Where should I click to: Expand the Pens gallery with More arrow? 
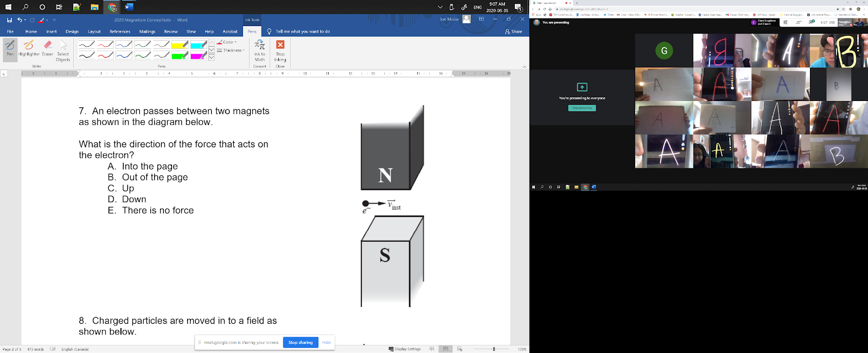tap(212, 57)
